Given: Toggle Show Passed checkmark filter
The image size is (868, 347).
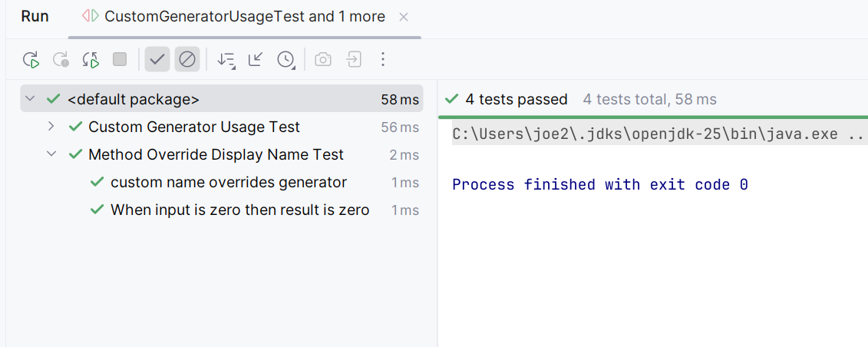Looking at the screenshot, I should point(157,59).
